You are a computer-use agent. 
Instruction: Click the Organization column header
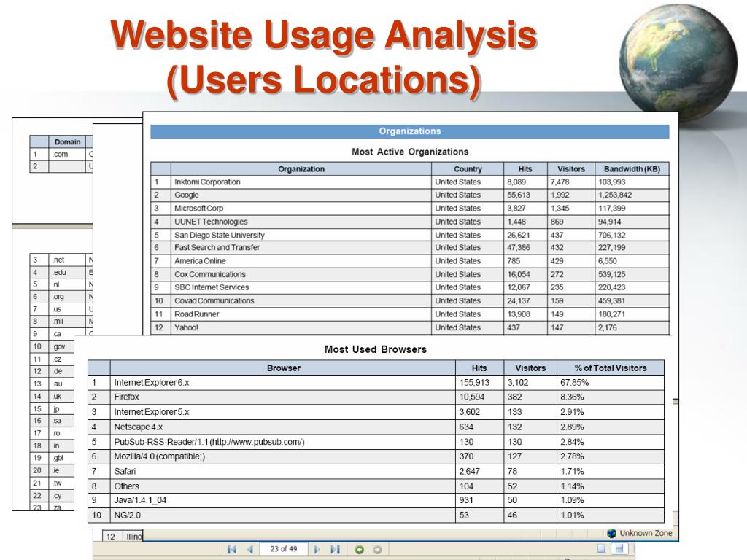(x=301, y=169)
